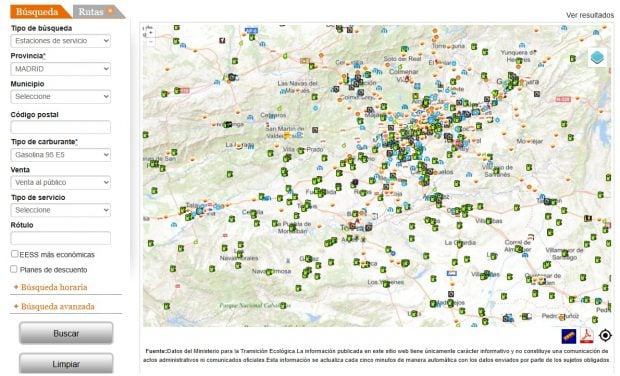Image resolution: width=620 pixels, height=376 pixels.
Task: Tick the EESS más económicas checkbox
Action: [15, 254]
